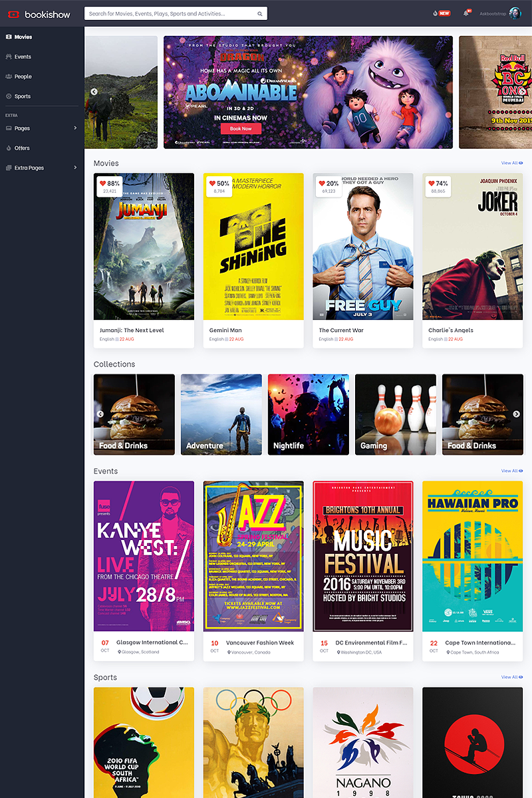Click the heart icon on Joker poster

(432, 184)
